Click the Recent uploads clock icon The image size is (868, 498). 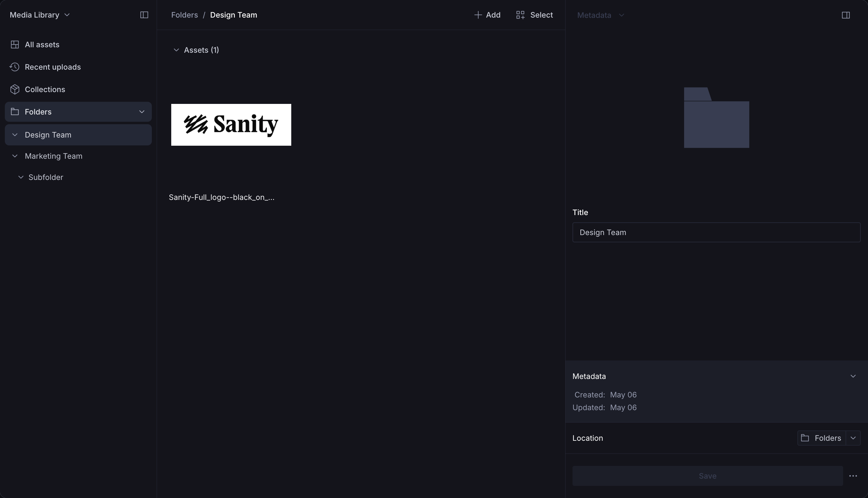tap(15, 67)
